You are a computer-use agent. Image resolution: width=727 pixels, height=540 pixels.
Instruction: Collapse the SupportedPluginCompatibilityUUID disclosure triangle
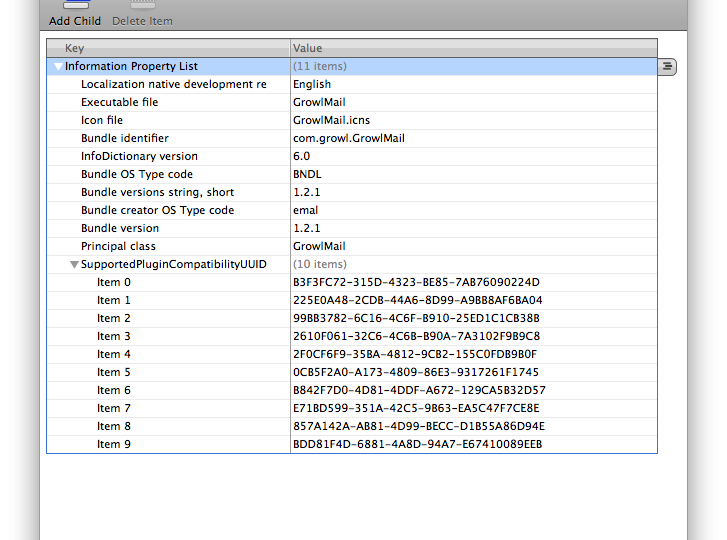pos(74,265)
